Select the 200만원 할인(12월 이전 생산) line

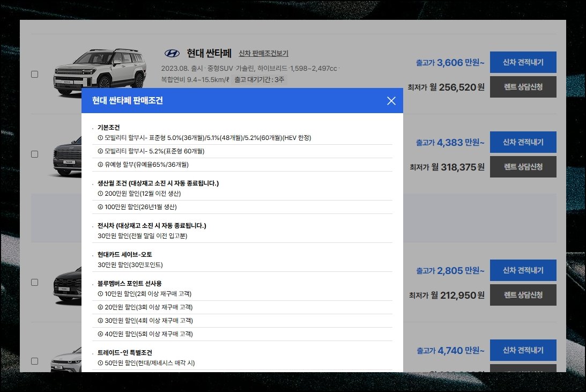coord(139,194)
